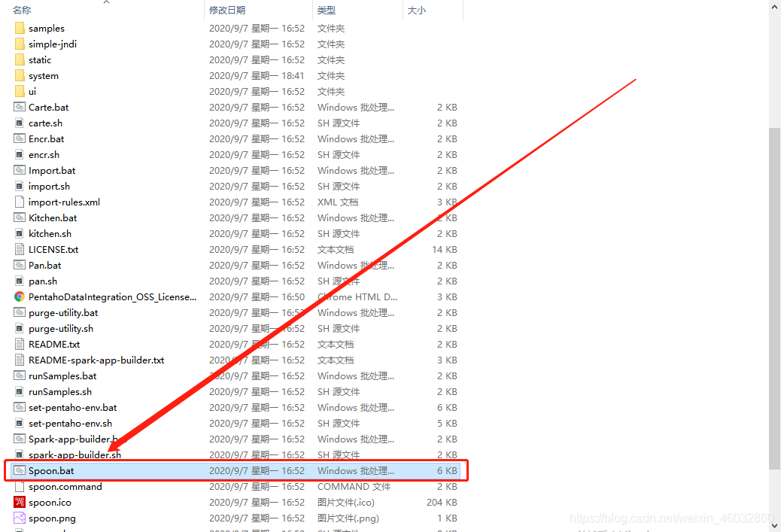Viewport: 781px width, 532px height.
Task: Select the Carte.bat batch file icon
Action: 20,107
